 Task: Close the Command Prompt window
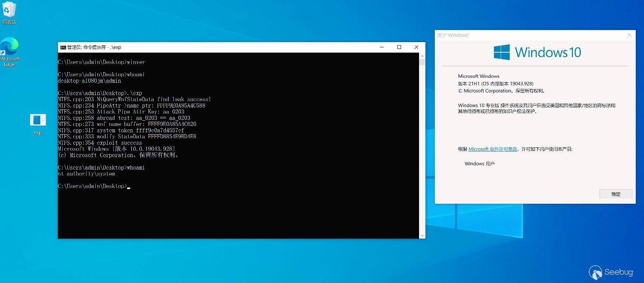pyautogui.click(x=416, y=47)
